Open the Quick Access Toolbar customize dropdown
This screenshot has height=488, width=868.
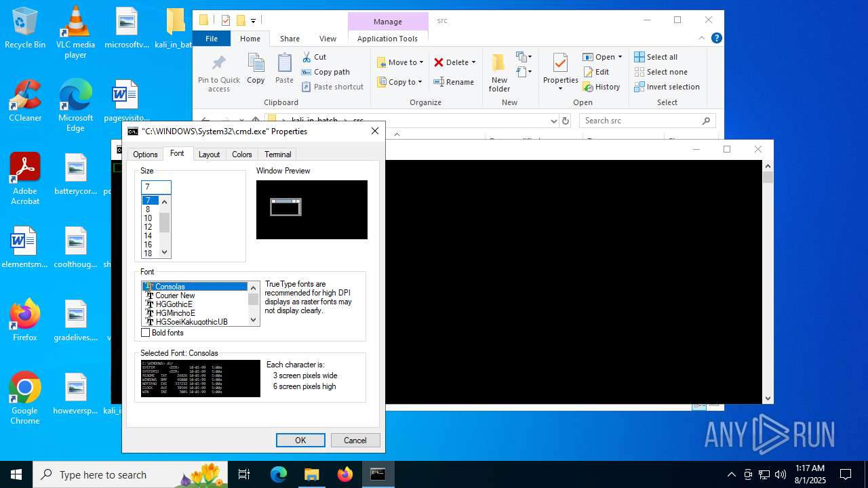click(253, 20)
